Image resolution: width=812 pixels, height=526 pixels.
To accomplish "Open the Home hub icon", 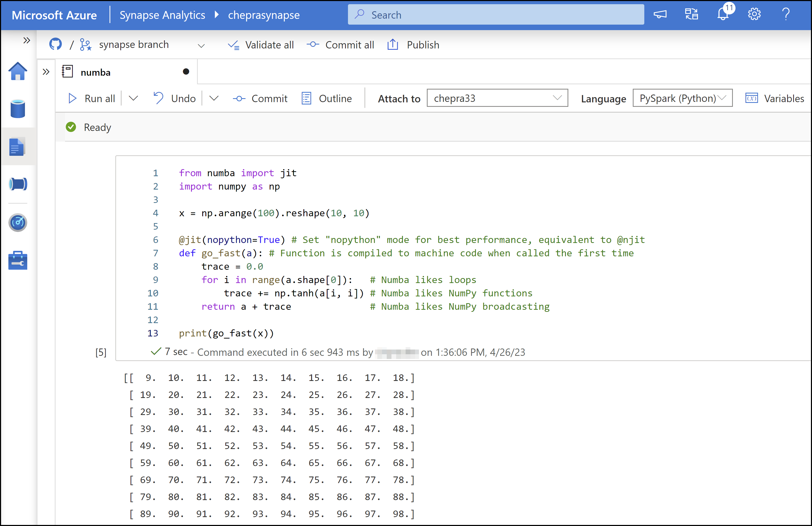I will click(18, 71).
